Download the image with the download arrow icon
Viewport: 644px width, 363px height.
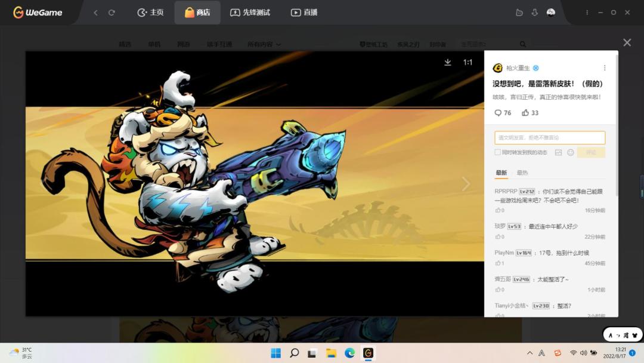(x=448, y=62)
